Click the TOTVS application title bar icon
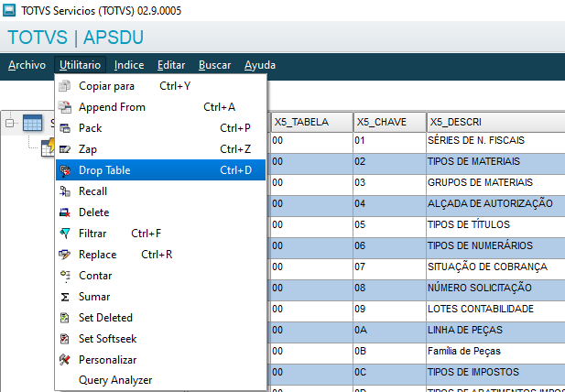Viewport: 565px width, 392px height. point(9,10)
